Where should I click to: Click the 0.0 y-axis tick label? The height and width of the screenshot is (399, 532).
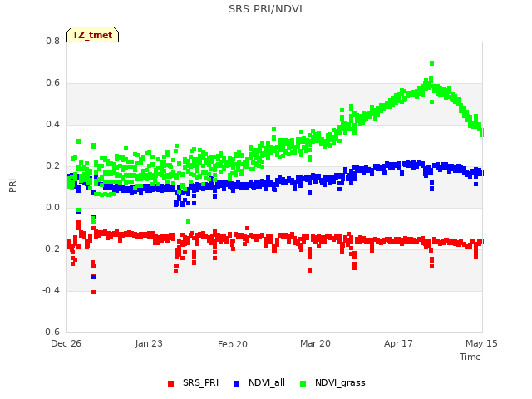pyautogui.click(x=52, y=207)
